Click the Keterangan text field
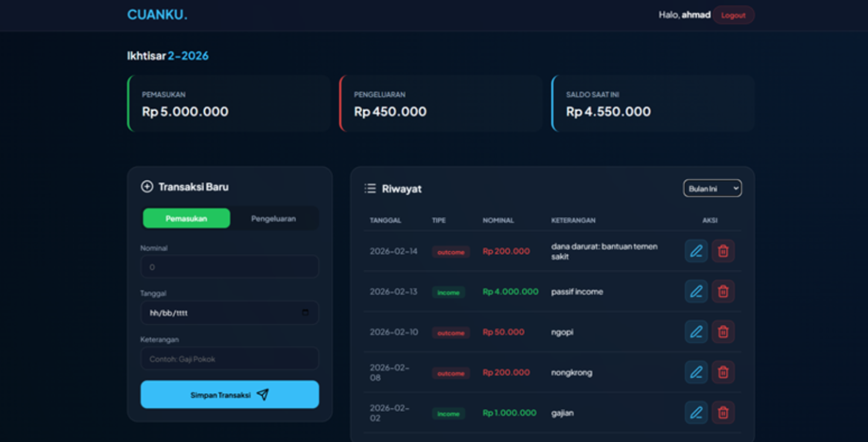 [229, 359]
